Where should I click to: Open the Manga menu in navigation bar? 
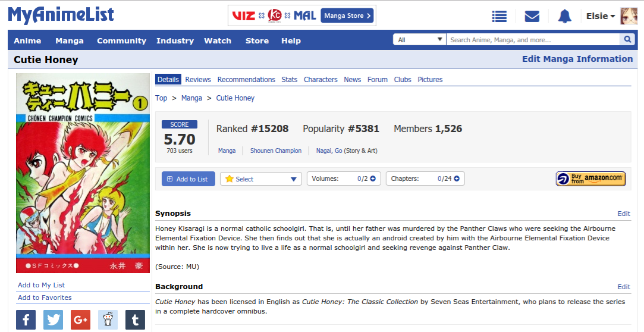click(70, 40)
